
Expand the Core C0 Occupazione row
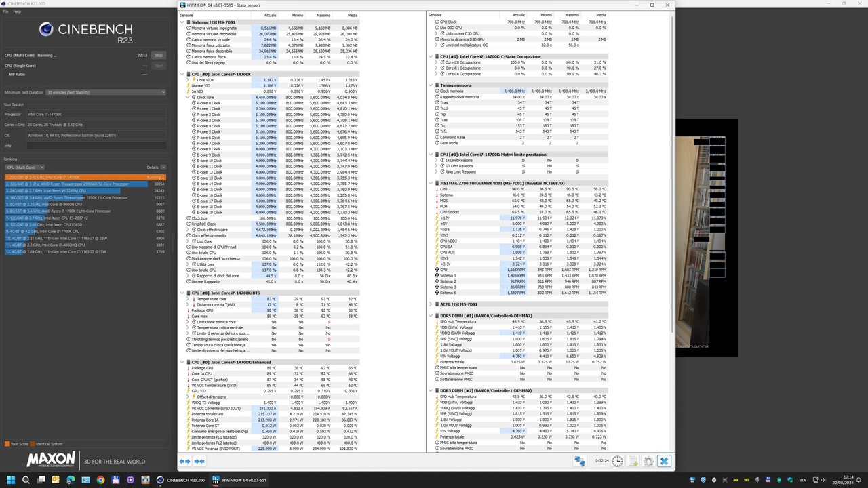pos(437,62)
